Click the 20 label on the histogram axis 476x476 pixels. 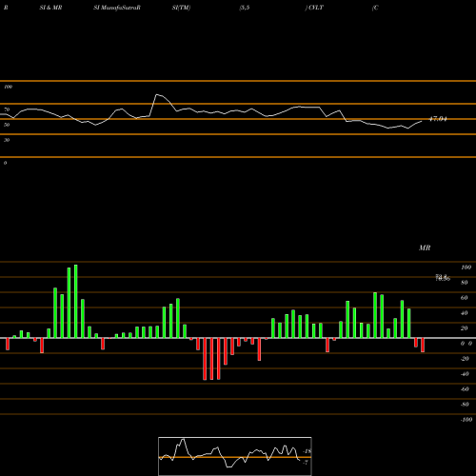465,328
